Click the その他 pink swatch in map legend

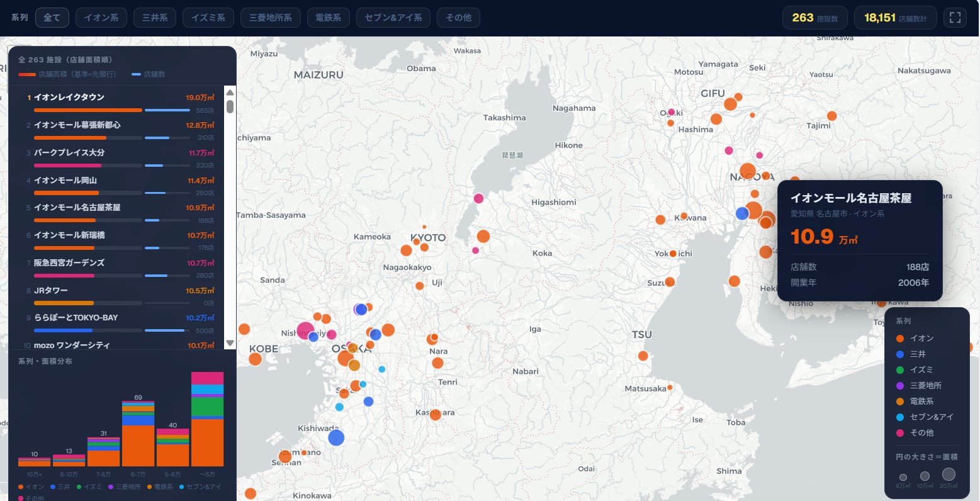click(x=900, y=433)
